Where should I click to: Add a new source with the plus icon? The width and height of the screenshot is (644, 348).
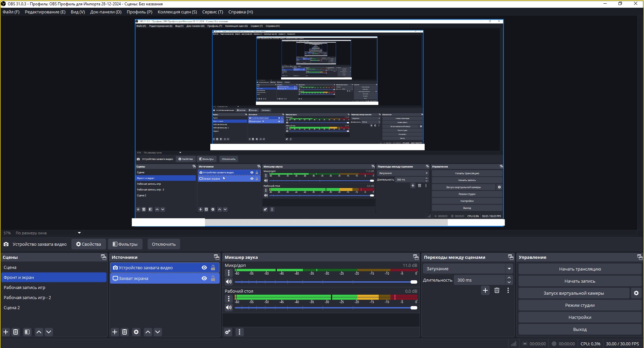click(x=115, y=332)
